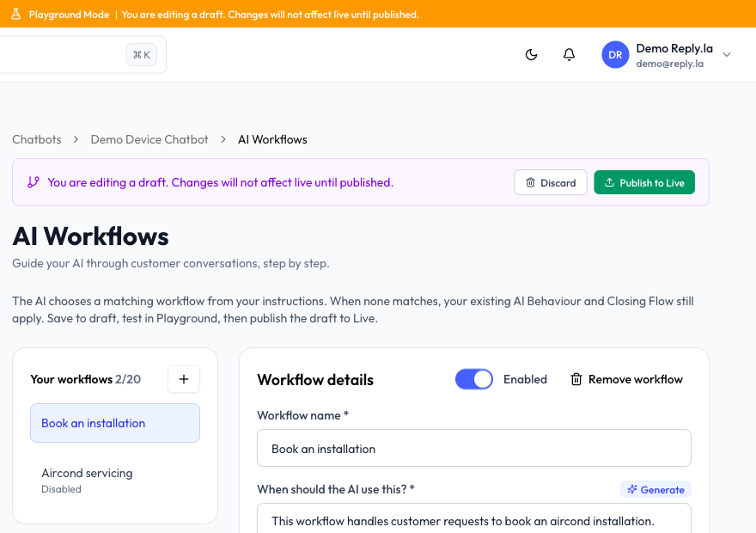Click the draft branch icon in banner
The height and width of the screenshot is (533, 756).
pos(34,182)
